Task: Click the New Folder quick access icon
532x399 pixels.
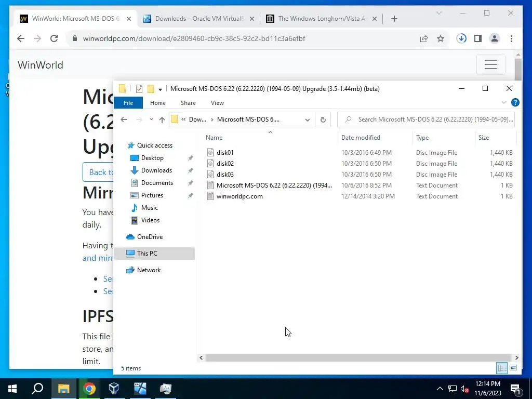Action: [151, 89]
